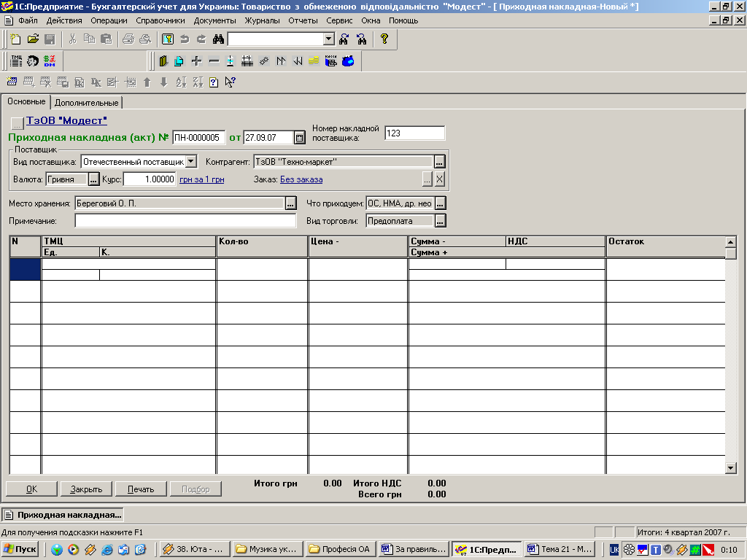Add a new table row icon
The image size is (747, 560).
[x=12, y=82]
